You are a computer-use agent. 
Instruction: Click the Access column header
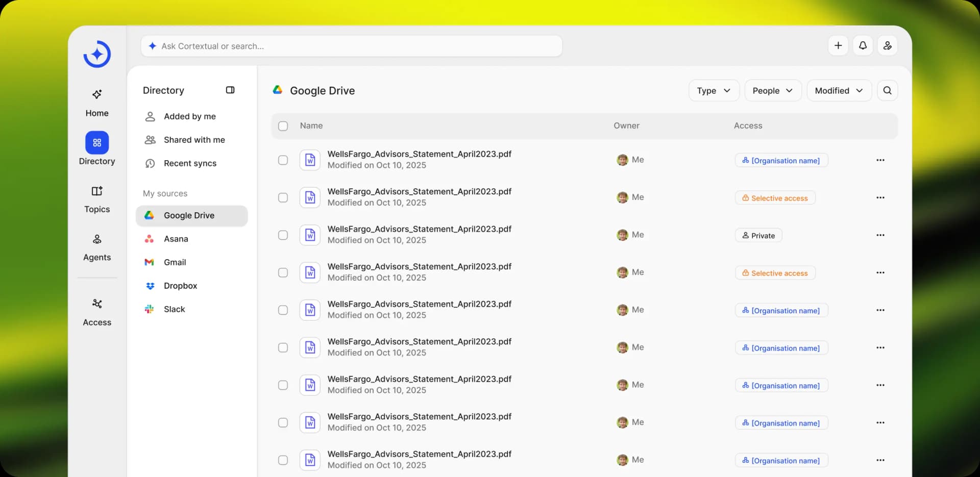click(748, 125)
